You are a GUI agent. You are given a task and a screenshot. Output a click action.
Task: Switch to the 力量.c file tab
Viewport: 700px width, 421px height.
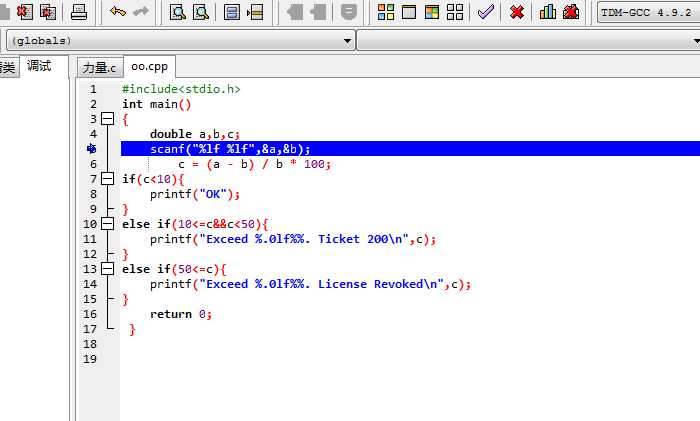tap(100, 67)
